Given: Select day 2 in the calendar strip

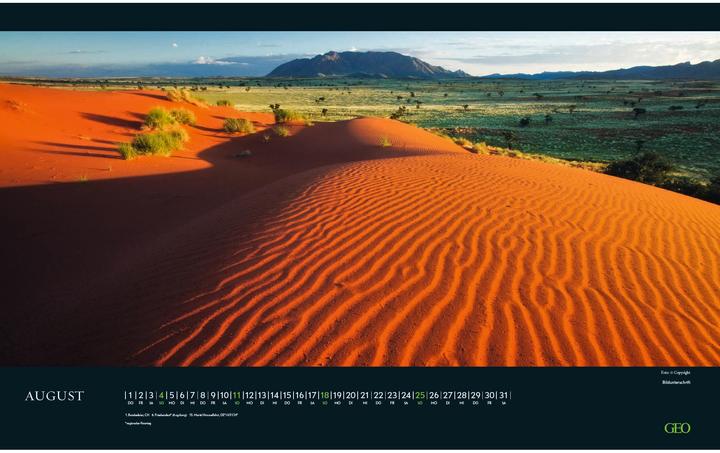Looking at the screenshot, I should click(x=141, y=395).
